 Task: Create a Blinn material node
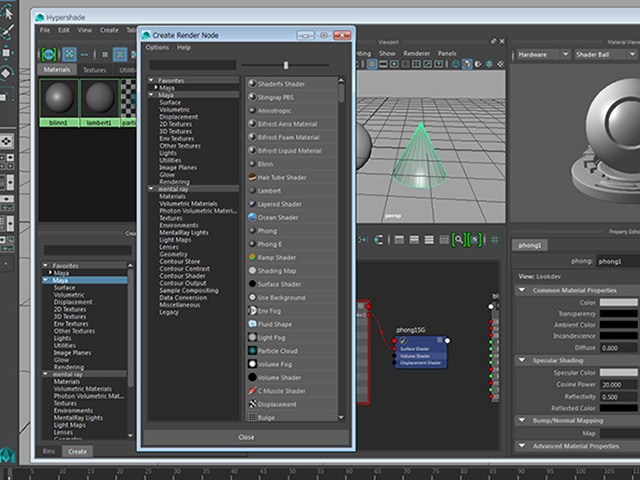pos(291,164)
